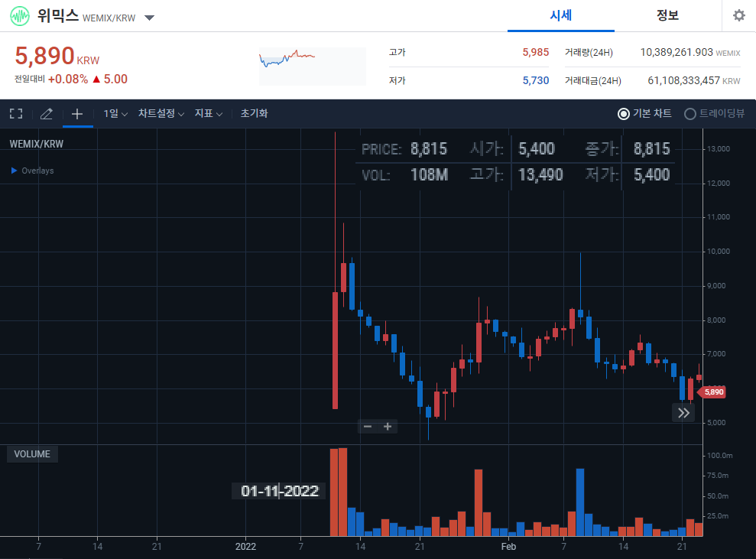
Task: Open settings with the gear icon
Action: click(738, 15)
